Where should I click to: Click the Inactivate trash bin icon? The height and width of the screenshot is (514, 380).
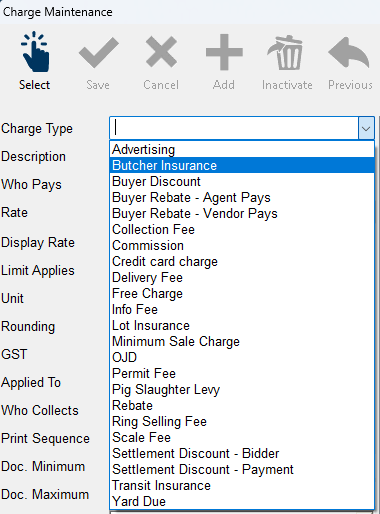(285, 52)
